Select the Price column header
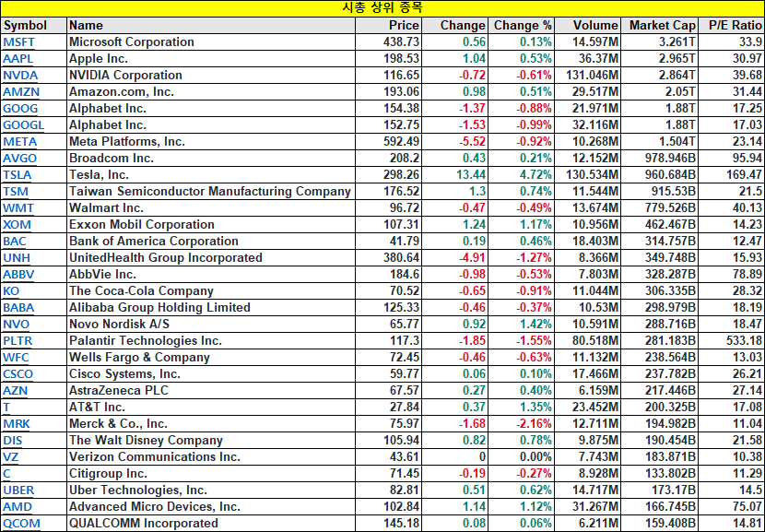 389,26
